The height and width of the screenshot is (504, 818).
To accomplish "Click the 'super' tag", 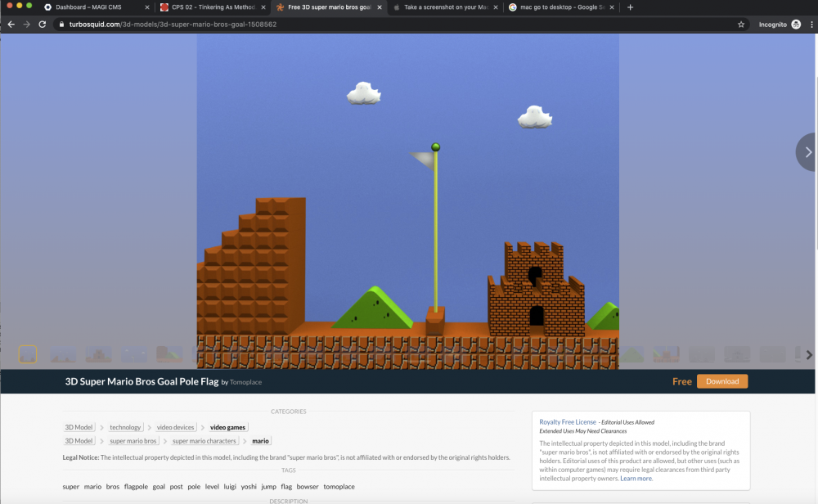I will click(x=71, y=487).
